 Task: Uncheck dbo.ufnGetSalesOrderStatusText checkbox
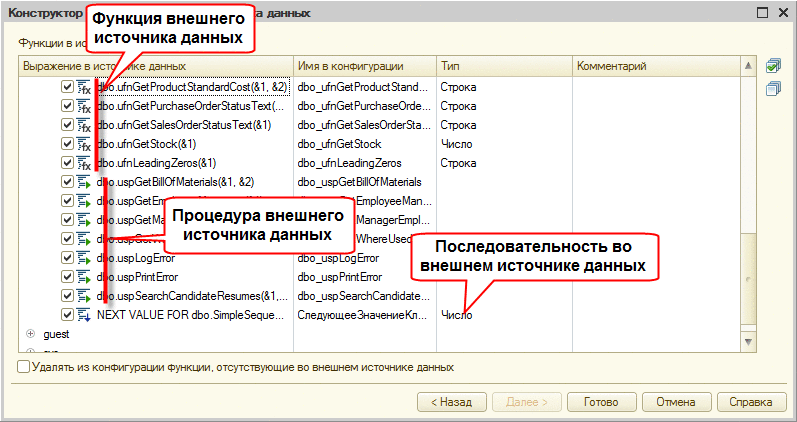coord(67,125)
